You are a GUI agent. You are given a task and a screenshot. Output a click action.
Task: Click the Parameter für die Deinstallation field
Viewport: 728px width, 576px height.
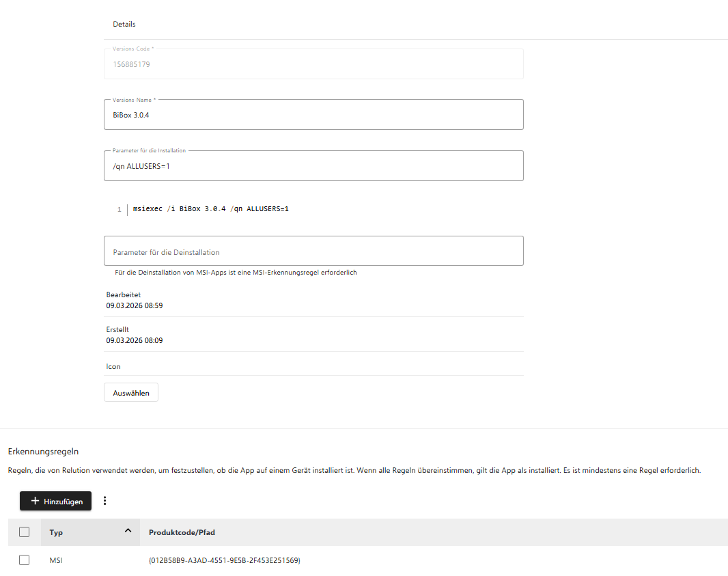(313, 251)
